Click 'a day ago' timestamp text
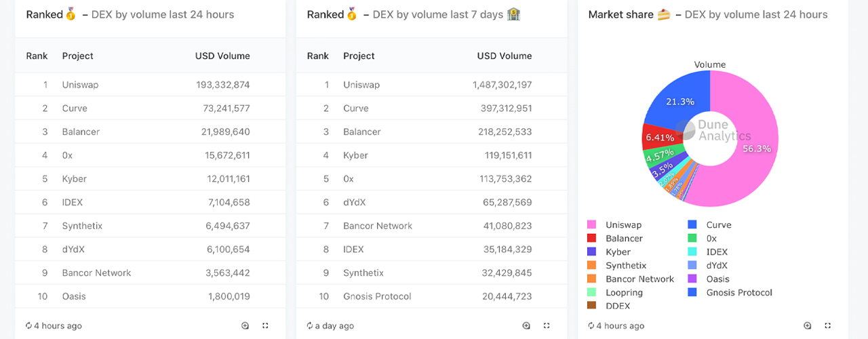 [334, 326]
